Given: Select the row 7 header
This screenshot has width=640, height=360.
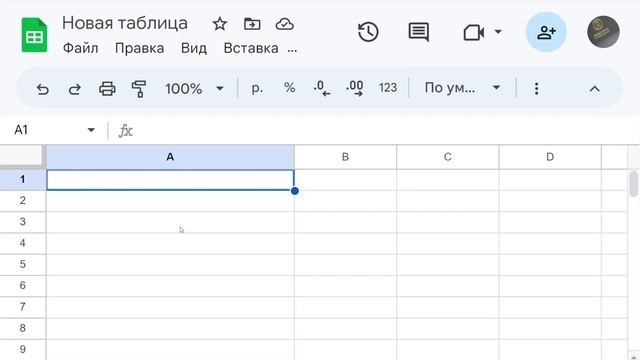Looking at the screenshot, I should tap(22, 307).
